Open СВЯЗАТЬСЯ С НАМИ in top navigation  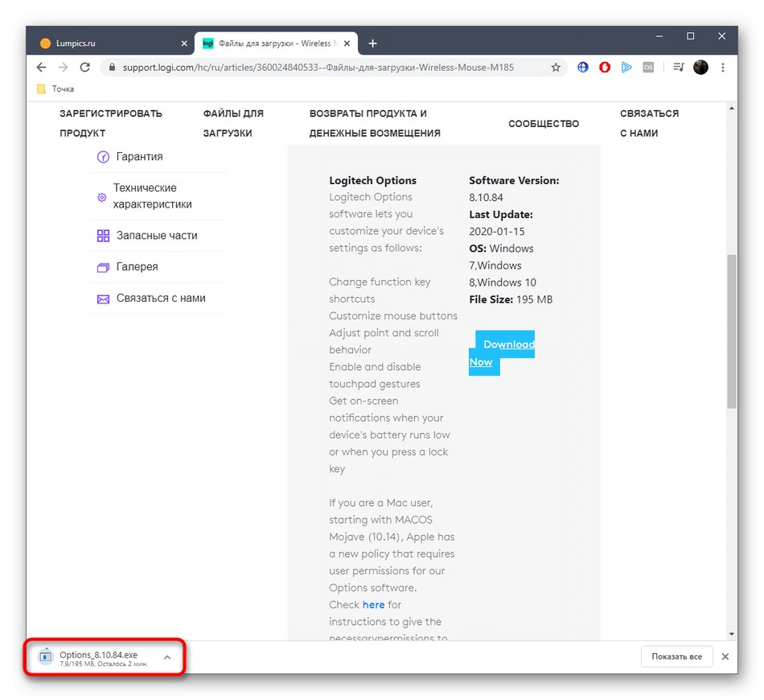click(649, 123)
